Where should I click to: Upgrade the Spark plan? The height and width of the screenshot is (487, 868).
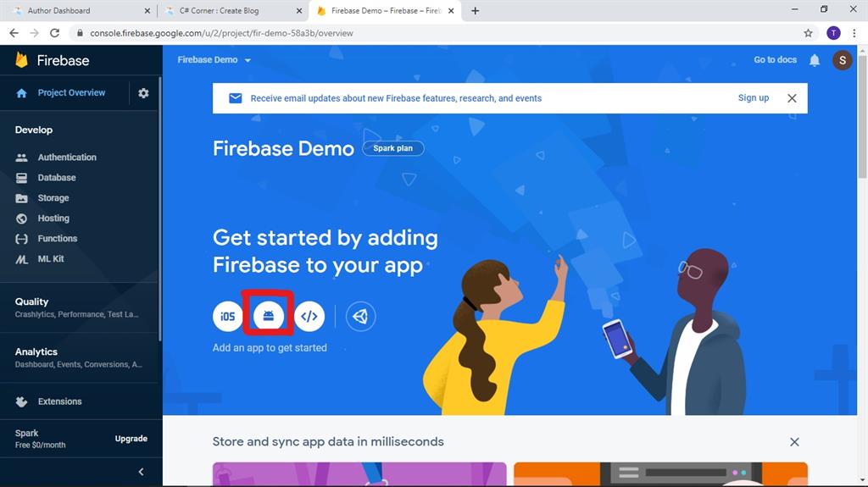tap(131, 439)
